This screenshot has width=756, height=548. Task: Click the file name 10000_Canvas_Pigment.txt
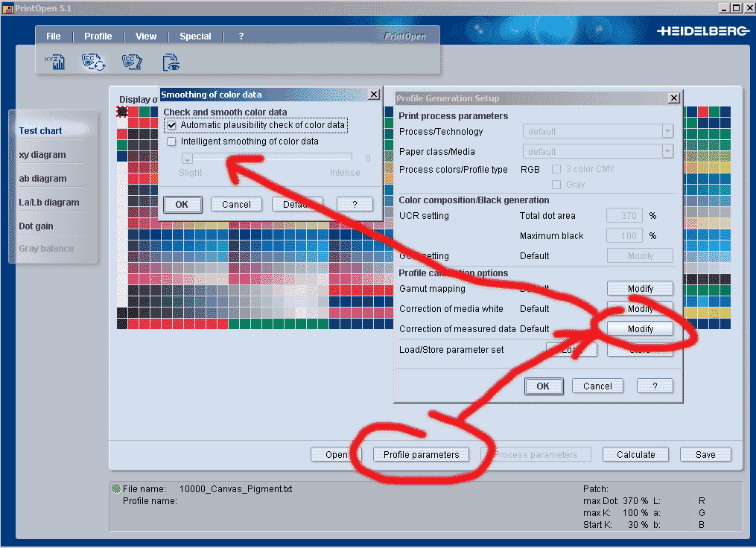pyautogui.click(x=236, y=488)
